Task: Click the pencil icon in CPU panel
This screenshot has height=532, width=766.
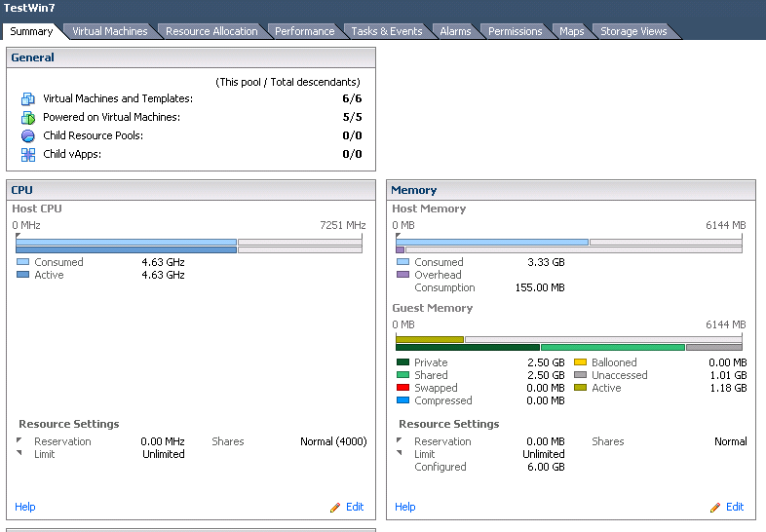Action: click(x=335, y=508)
